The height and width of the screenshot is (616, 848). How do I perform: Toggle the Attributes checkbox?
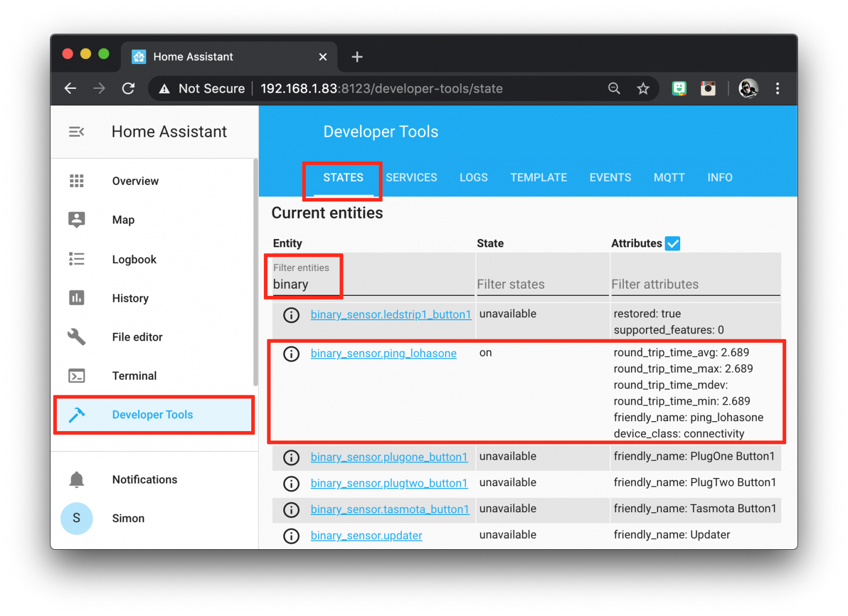[672, 243]
